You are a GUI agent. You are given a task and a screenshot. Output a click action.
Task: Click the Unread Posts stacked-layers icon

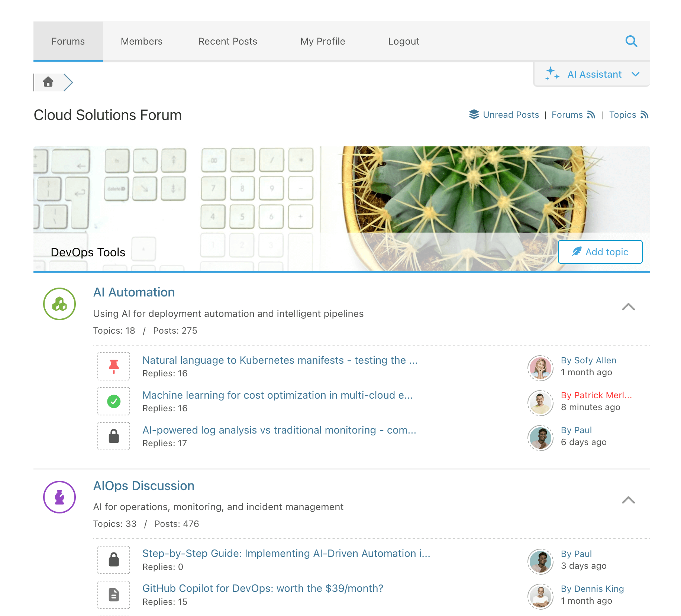[474, 114]
